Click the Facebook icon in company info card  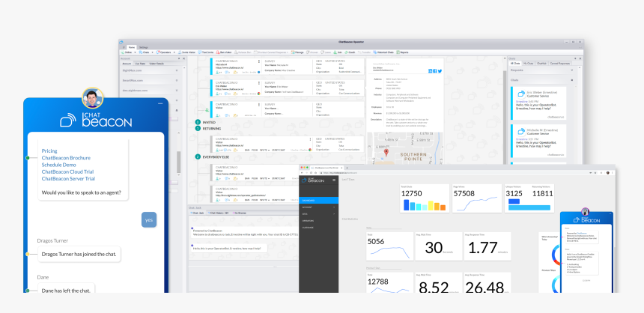435,71
